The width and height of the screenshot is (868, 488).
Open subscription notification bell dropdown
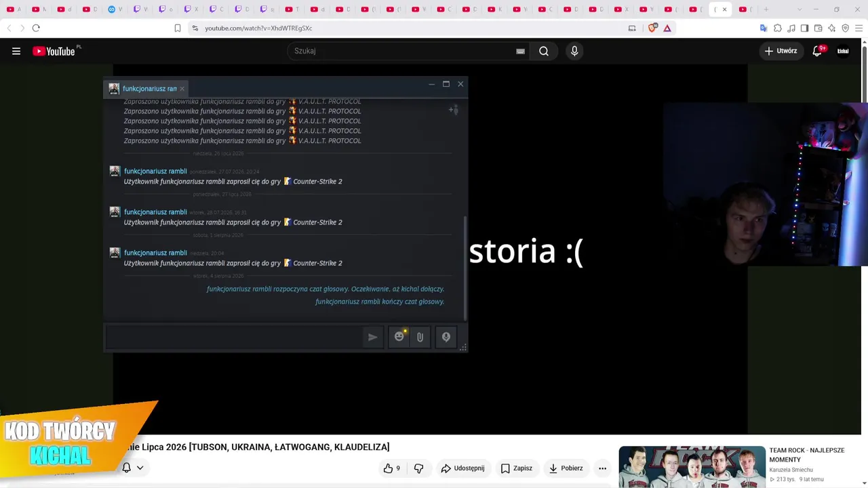coord(132,468)
